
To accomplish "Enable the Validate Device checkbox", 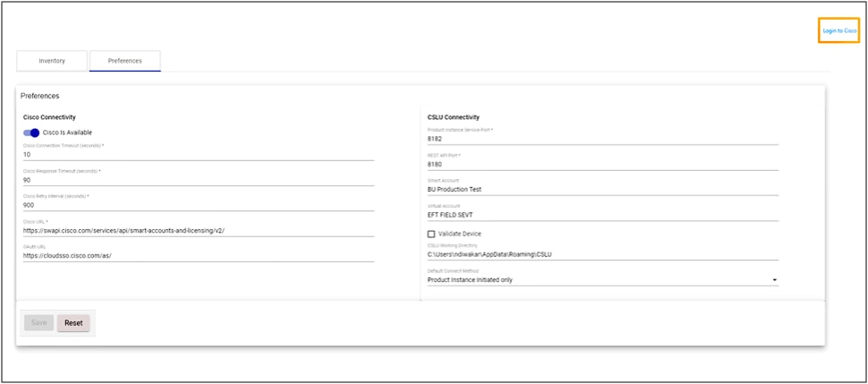I will point(431,234).
